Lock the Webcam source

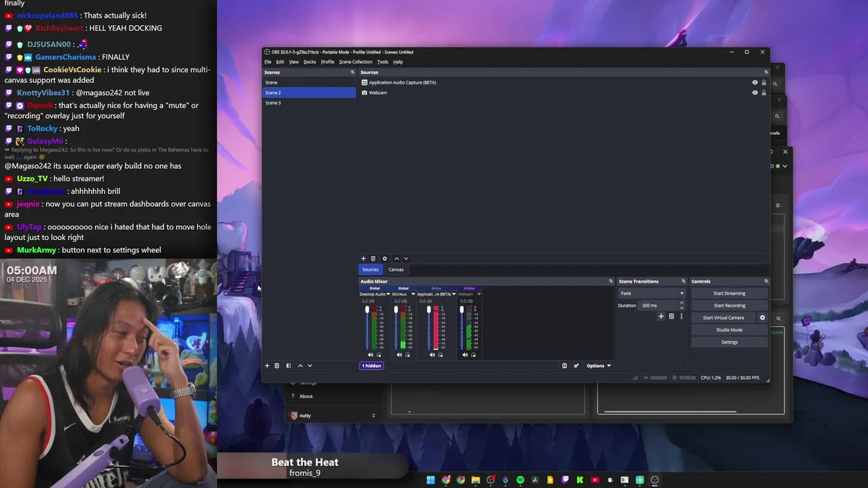pyautogui.click(x=764, y=93)
